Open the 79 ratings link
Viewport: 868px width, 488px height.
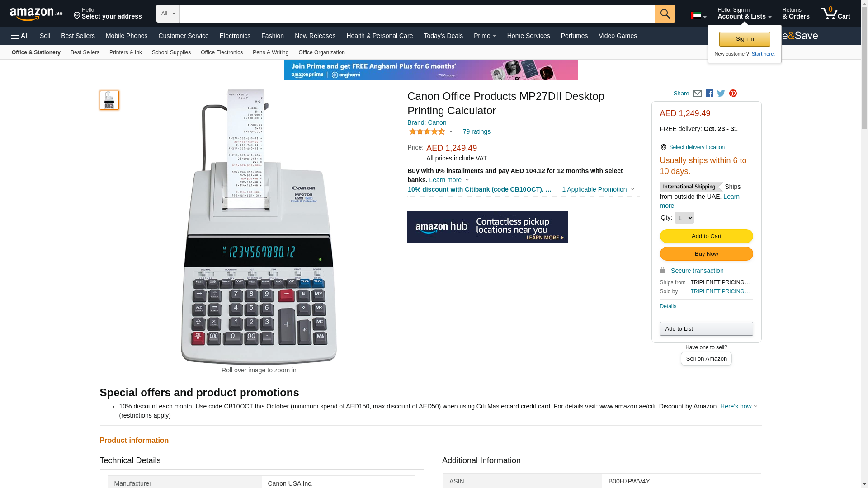(x=476, y=131)
